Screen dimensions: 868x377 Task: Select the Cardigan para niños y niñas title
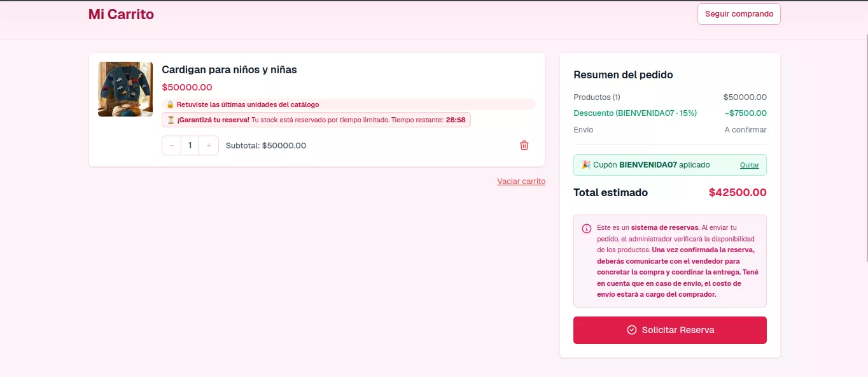229,69
